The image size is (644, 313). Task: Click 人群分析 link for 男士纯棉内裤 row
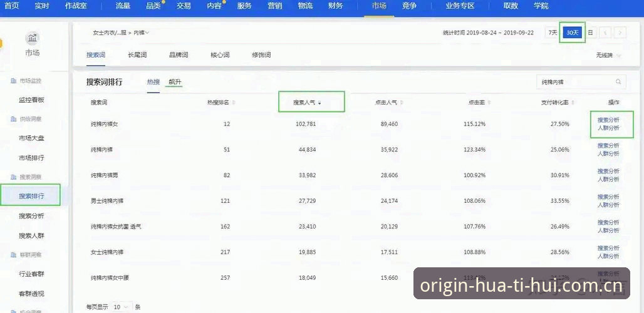[608, 205]
